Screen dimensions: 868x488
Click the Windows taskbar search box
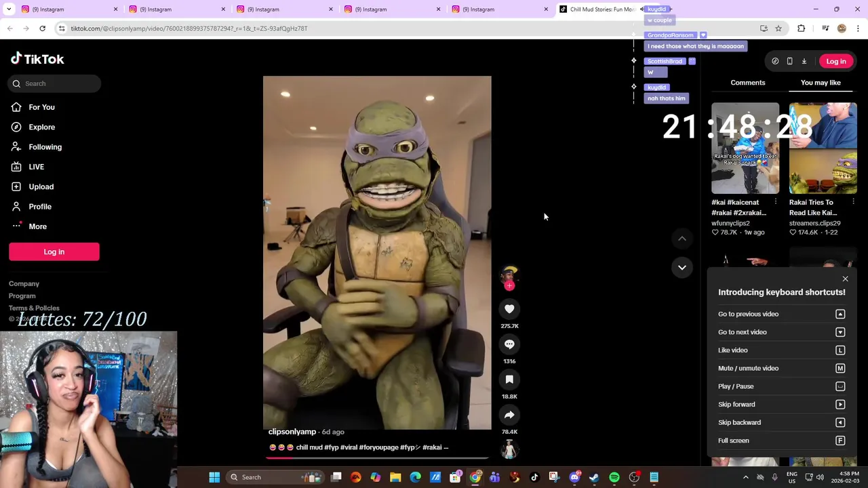[276, 477]
